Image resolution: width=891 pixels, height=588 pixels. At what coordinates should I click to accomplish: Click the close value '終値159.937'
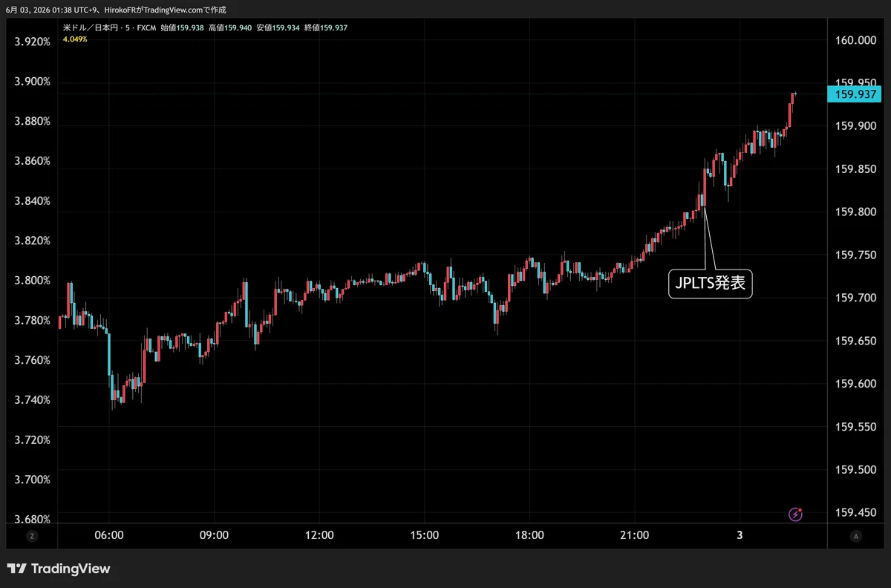tap(326, 27)
